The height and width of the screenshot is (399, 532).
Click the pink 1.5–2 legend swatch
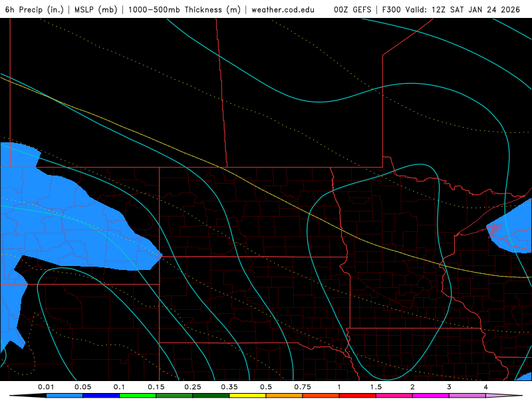pyautogui.click(x=394, y=396)
